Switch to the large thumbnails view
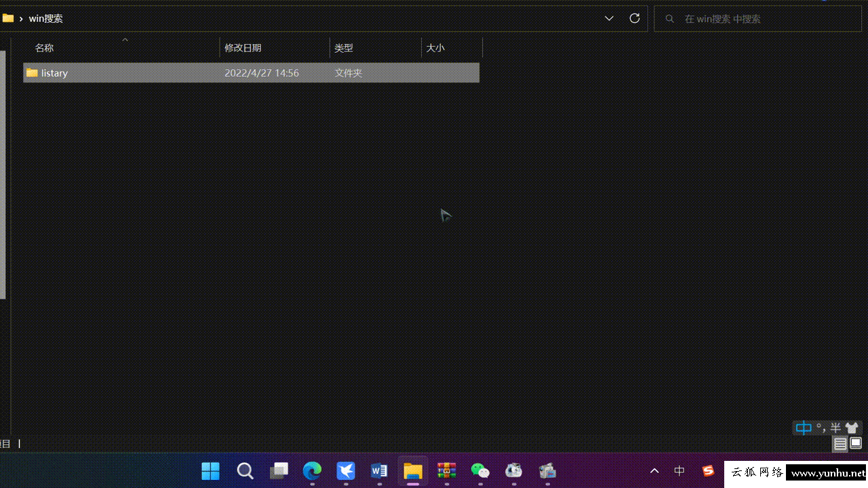The image size is (868, 488). (856, 444)
